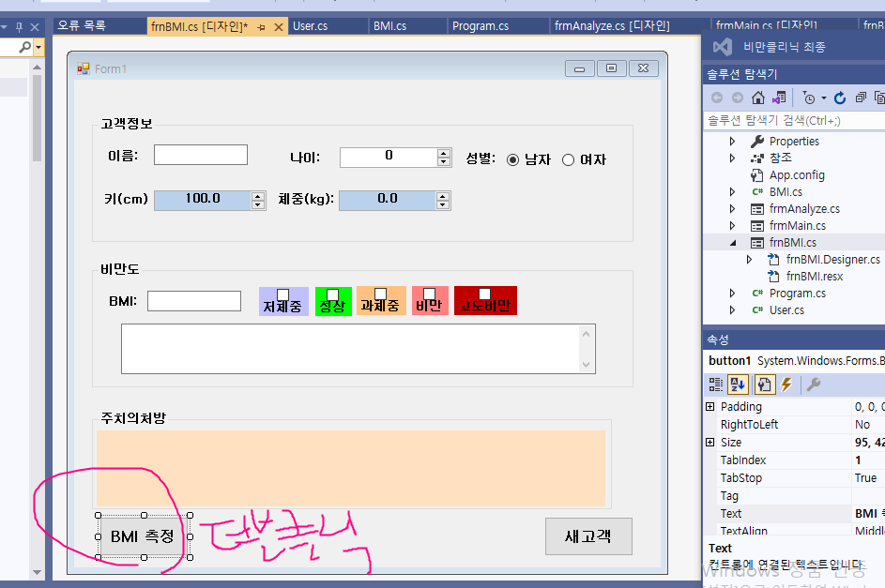Click the BMI 측정 button

coord(143,536)
